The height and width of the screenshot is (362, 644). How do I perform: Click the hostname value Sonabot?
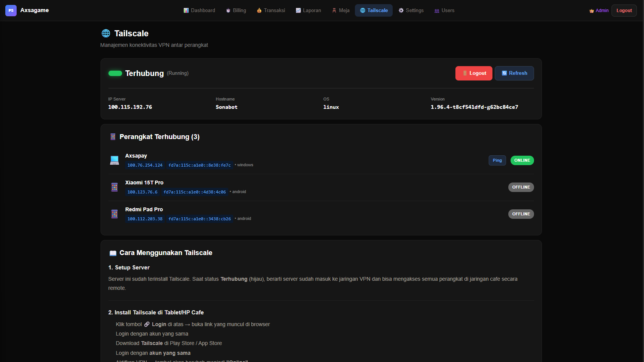(x=226, y=107)
